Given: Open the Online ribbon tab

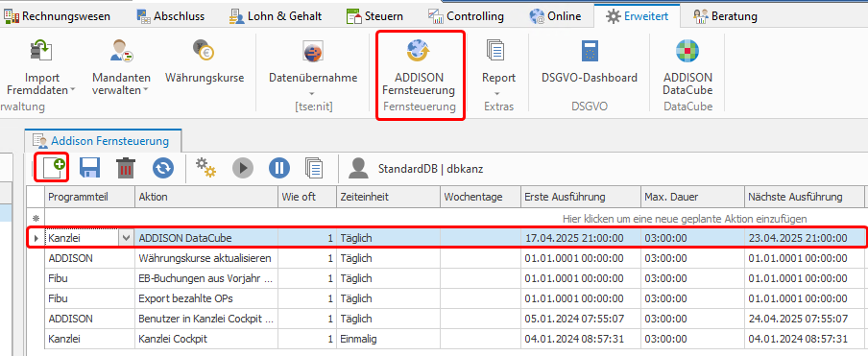Looking at the screenshot, I should [x=555, y=16].
